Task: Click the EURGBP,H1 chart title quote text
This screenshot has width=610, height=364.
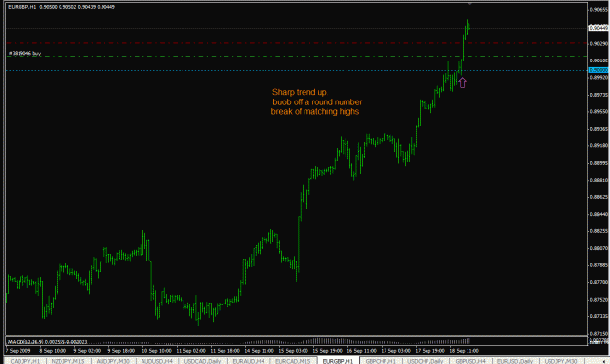Action: [x=61, y=7]
